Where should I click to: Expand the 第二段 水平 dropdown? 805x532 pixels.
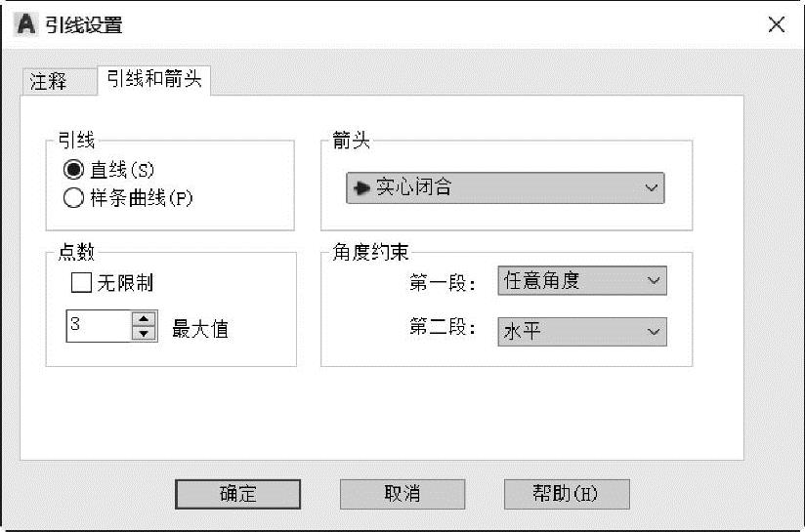582,332
